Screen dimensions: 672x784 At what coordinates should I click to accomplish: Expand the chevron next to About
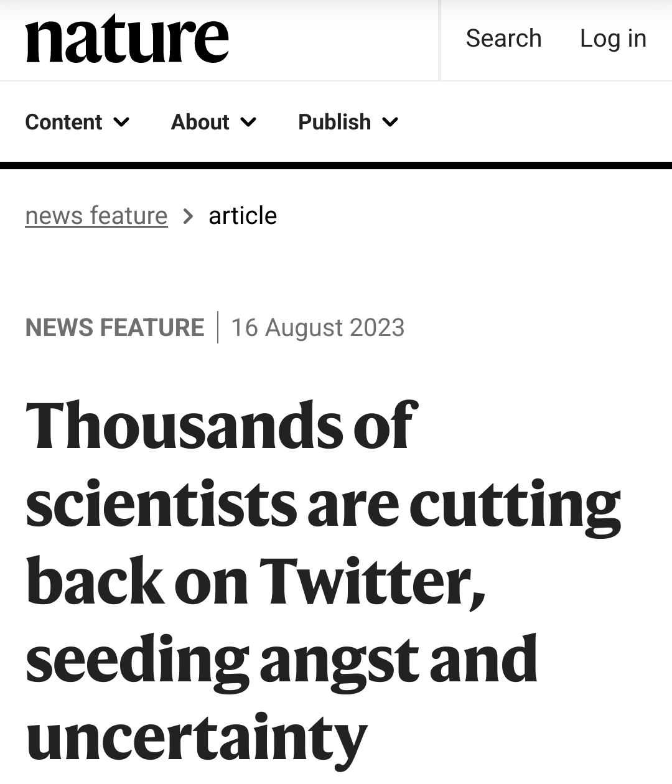click(x=248, y=122)
